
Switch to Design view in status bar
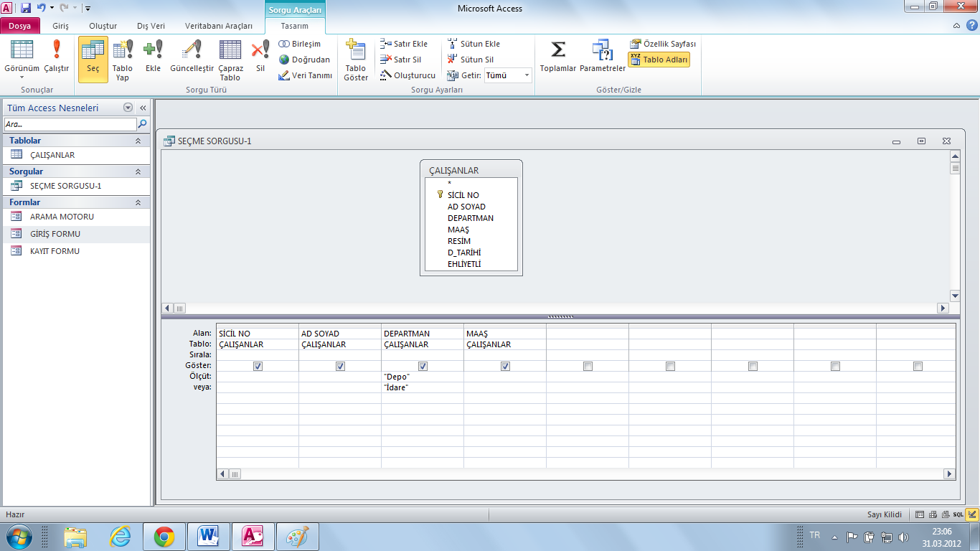972,515
